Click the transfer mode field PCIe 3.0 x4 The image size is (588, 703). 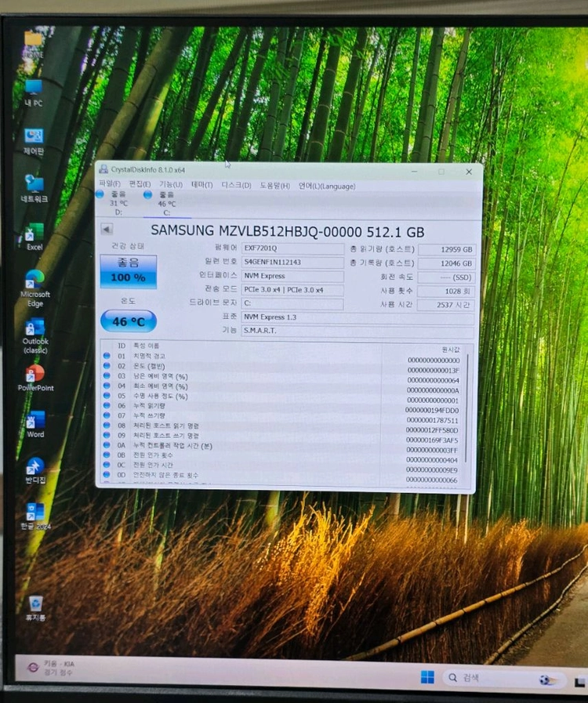[x=292, y=290]
